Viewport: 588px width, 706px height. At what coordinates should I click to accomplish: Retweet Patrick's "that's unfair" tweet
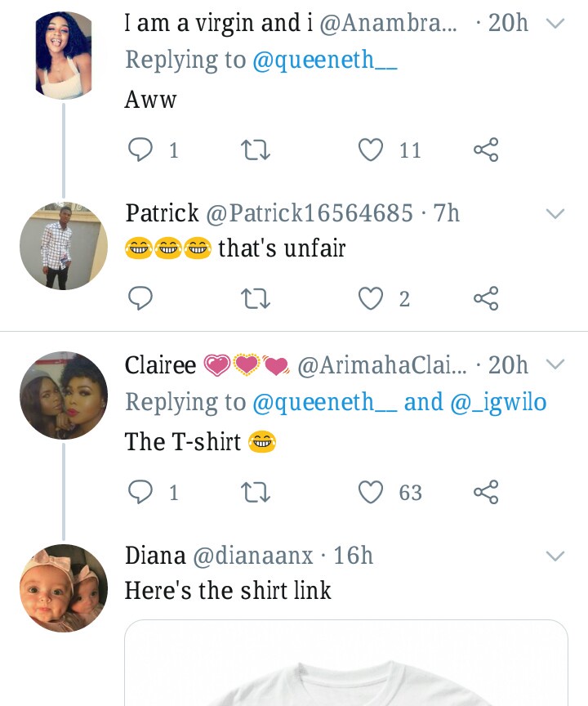[x=256, y=299]
